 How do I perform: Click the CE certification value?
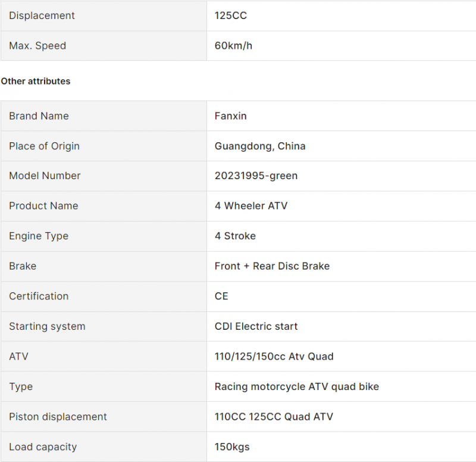coord(221,296)
